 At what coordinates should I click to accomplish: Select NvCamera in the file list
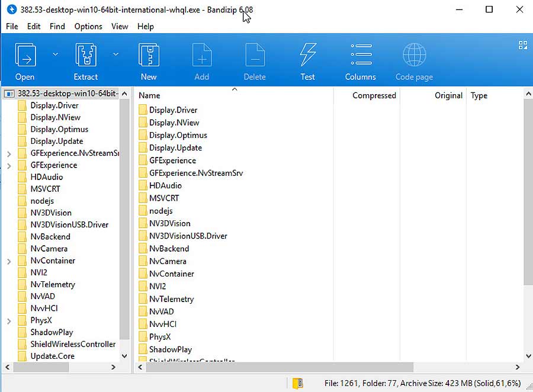point(168,261)
